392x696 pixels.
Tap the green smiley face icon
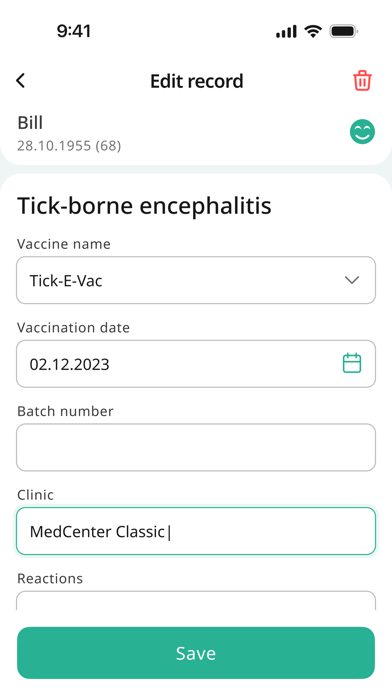click(362, 132)
